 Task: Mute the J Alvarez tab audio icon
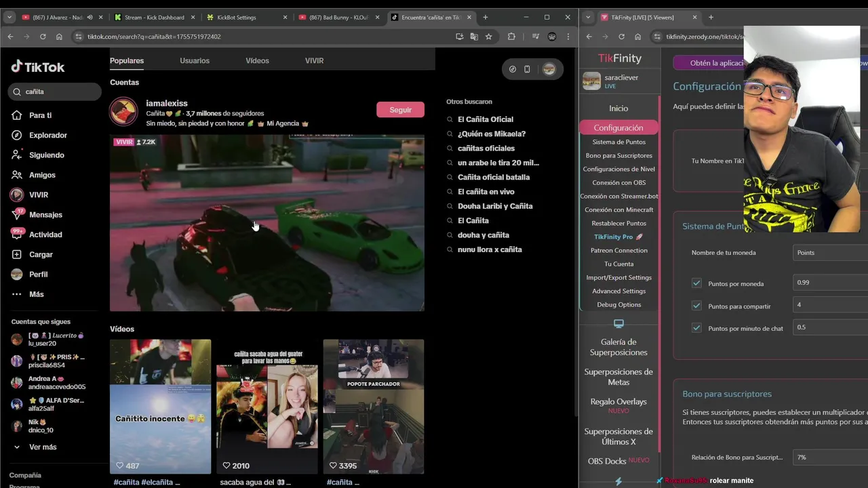pyautogui.click(x=90, y=17)
